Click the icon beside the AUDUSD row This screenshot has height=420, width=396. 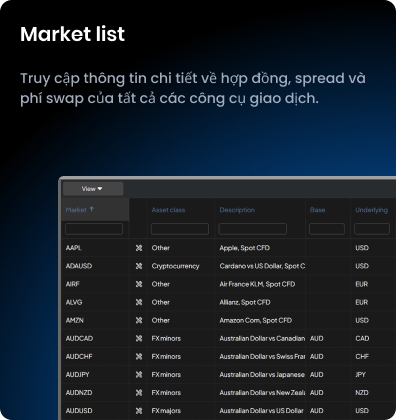pyautogui.click(x=139, y=411)
